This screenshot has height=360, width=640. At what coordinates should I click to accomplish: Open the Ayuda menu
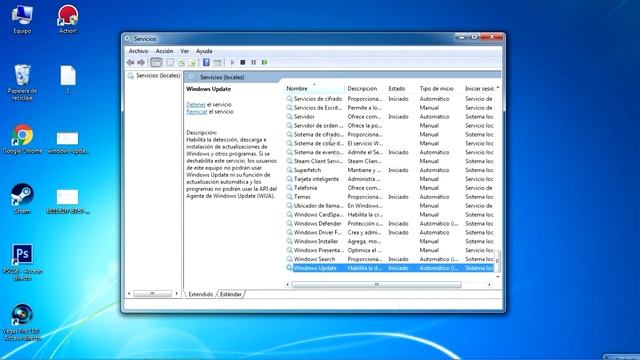pos(204,51)
